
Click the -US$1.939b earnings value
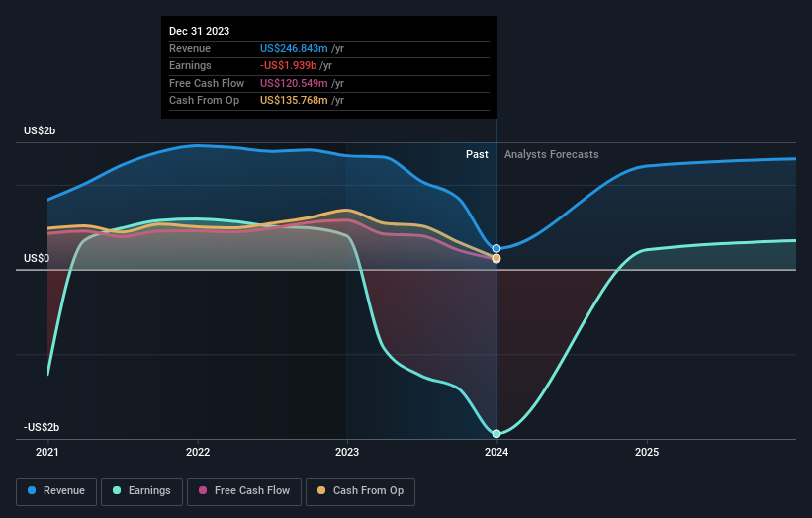288,65
